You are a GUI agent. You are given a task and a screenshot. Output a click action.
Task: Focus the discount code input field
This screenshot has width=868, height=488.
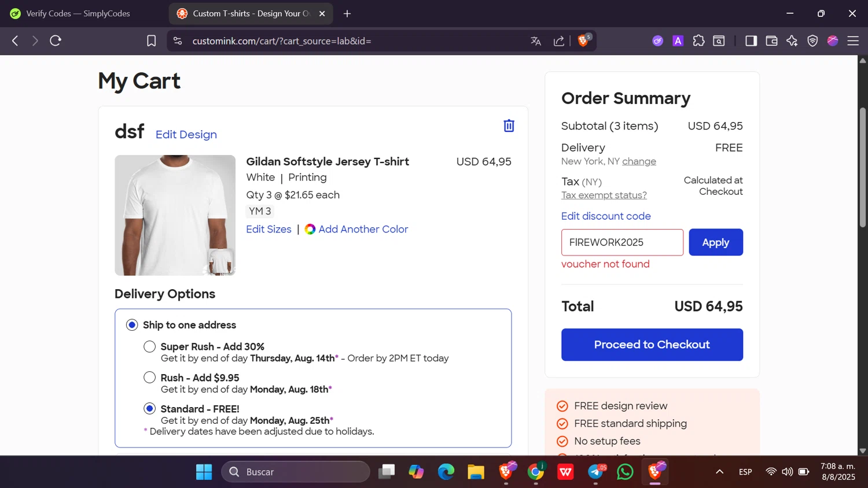click(622, 242)
